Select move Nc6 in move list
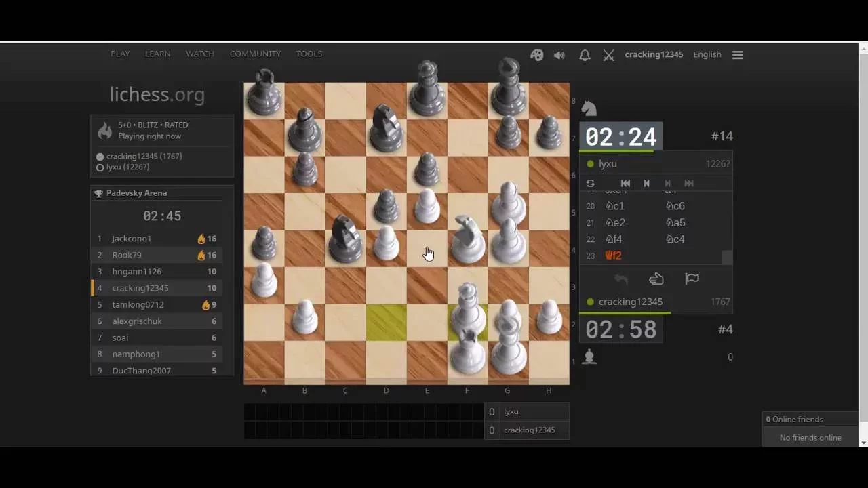Viewport: 868px width, 488px height. pyautogui.click(x=675, y=206)
